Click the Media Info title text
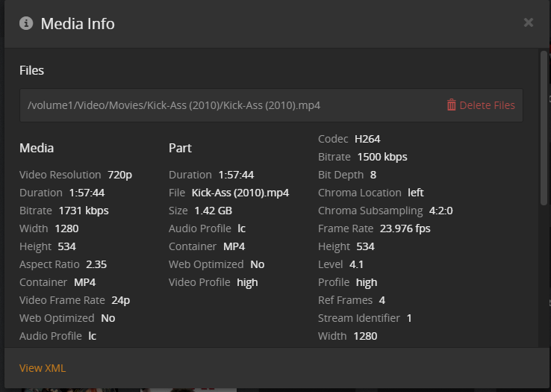Screen dimensions: 551x392 coord(78,23)
